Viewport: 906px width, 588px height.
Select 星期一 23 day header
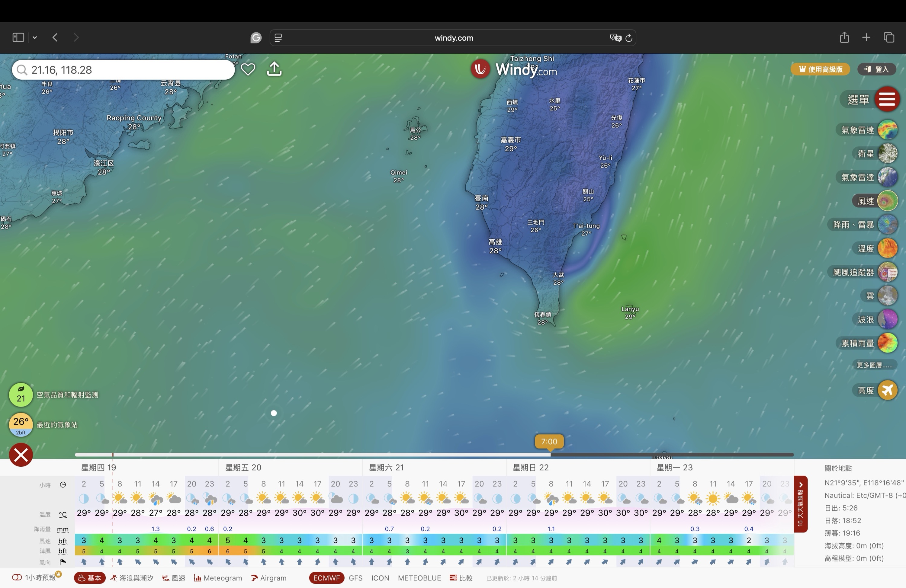675,467
